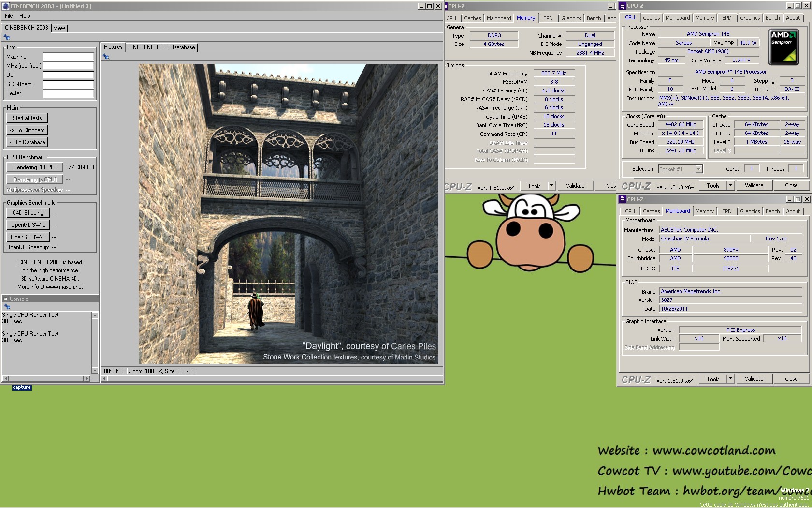Run the C4D Shading test
Viewport: 812px width, 508px height.
(28, 213)
